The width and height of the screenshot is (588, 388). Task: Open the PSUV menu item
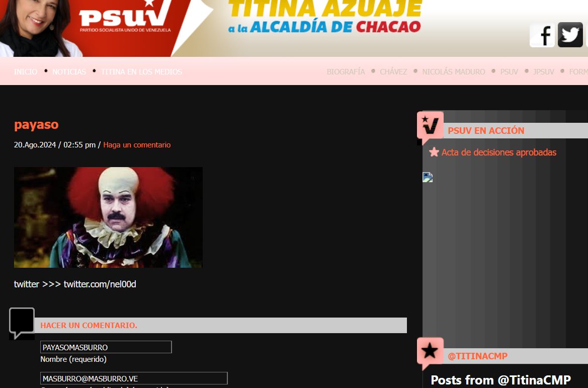[x=509, y=71]
